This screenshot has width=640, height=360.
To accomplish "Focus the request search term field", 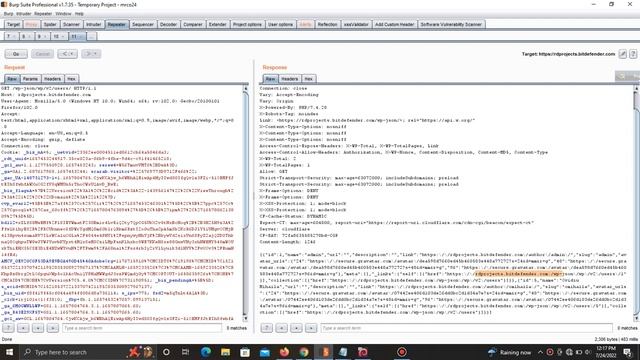I will [142, 328].
